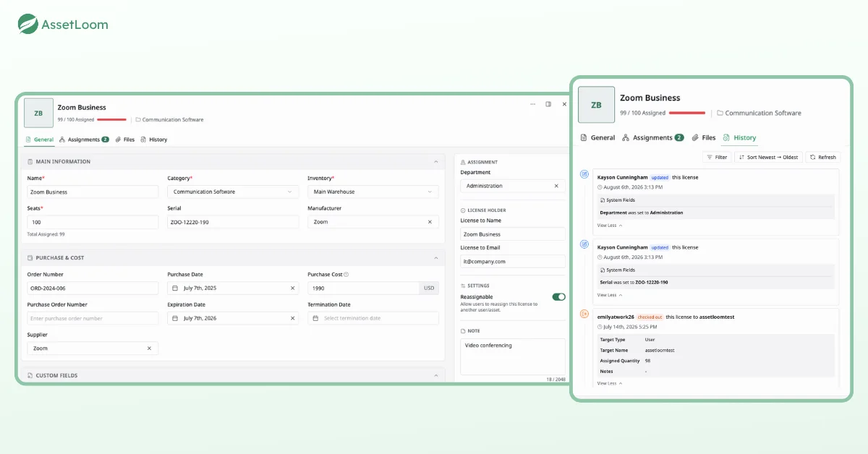Click the Purchase & Cost section icon
Screen dimensions: 868x454
pyautogui.click(x=30, y=257)
